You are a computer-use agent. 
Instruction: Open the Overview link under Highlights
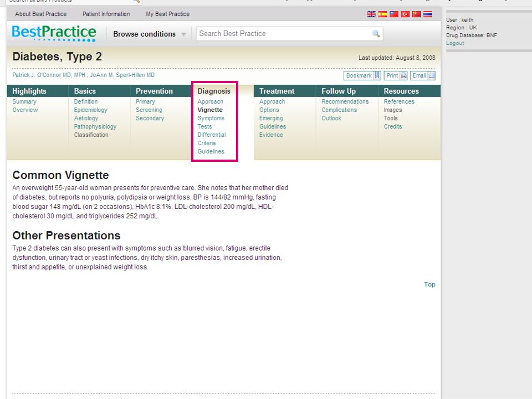[25, 110]
